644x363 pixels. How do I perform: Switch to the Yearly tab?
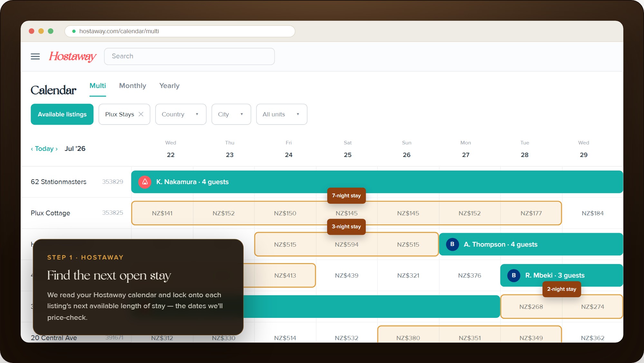(x=169, y=86)
